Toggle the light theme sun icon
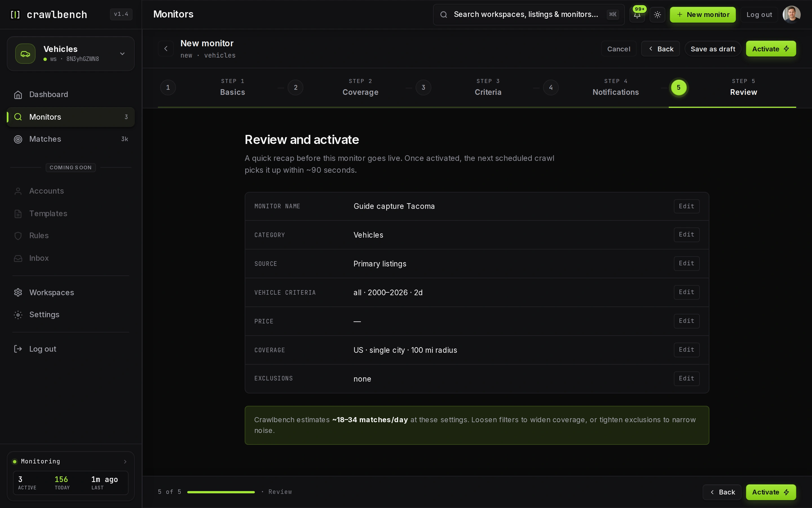812x508 pixels. (x=657, y=14)
